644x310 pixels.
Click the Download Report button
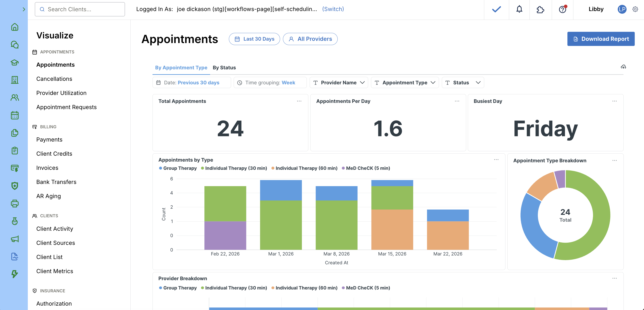tap(601, 39)
